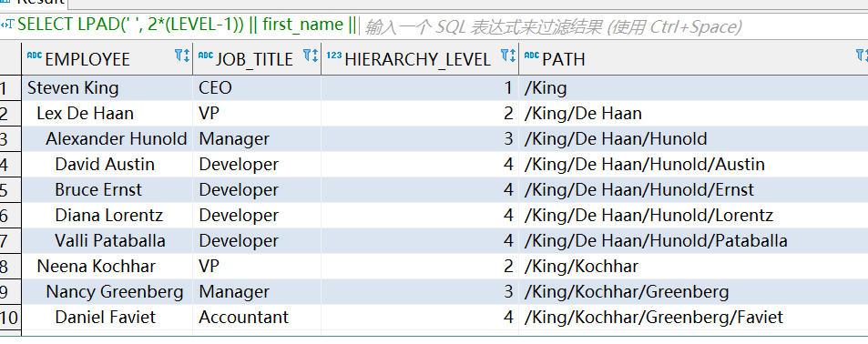The width and height of the screenshot is (868, 344).
Task: Click the Steven King cell
Action: click(x=107, y=88)
